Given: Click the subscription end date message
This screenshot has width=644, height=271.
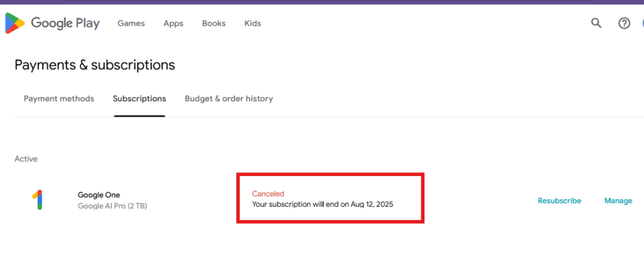Looking at the screenshot, I should [x=323, y=204].
